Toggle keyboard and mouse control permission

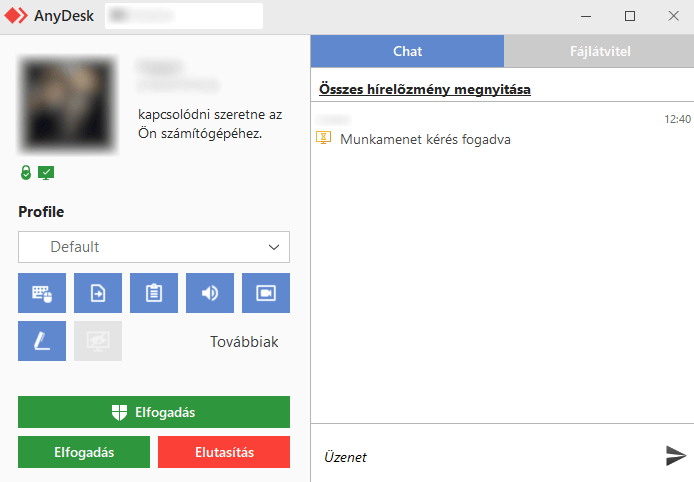42,293
